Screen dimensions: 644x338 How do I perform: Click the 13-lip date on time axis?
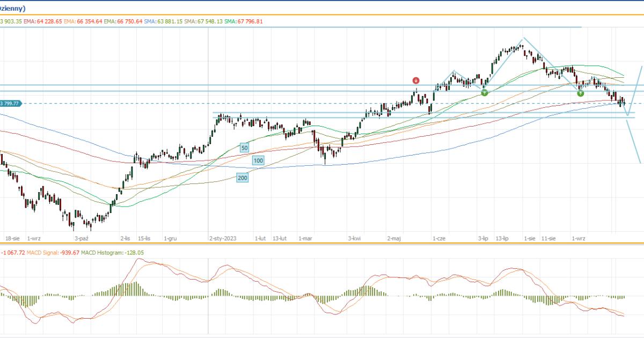502,238
